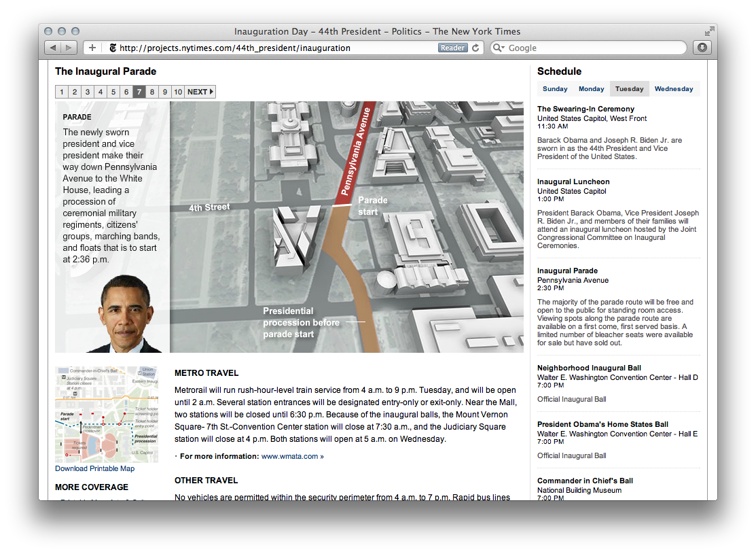Select the Sunday schedule tab
The image size is (756, 554).
[555, 88]
